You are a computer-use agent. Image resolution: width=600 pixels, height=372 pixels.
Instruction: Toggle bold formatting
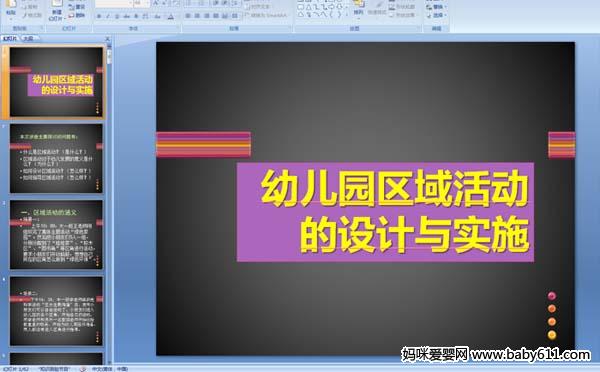coord(99,16)
